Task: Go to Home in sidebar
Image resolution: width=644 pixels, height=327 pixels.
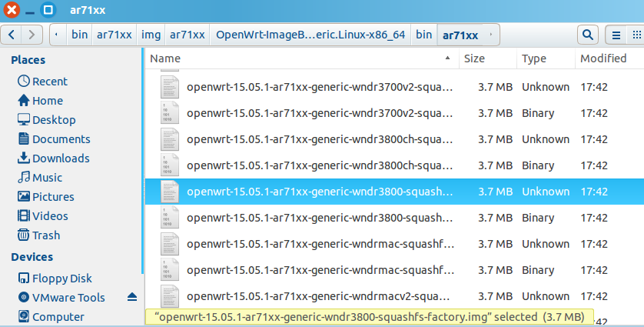Action: point(40,100)
